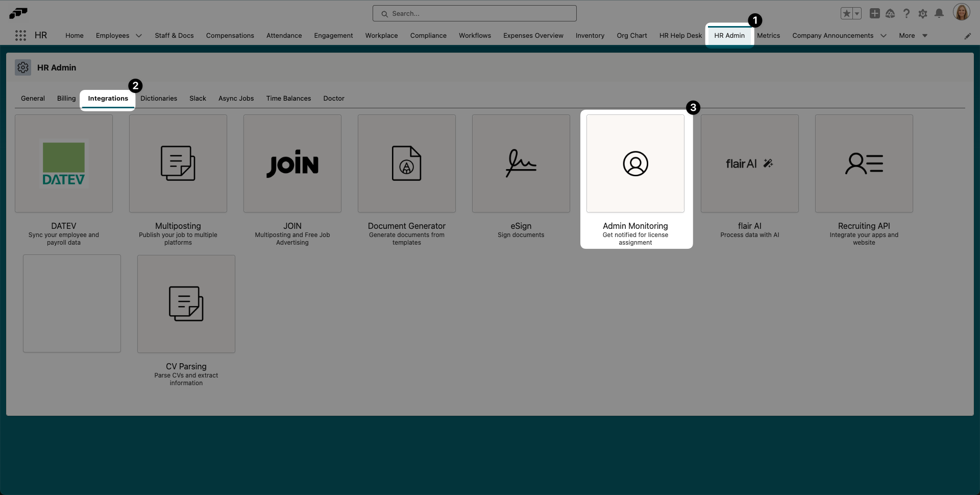Image resolution: width=980 pixels, height=495 pixels.
Task: Expand the favorites list dropdown arrow
Action: click(857, 14)
